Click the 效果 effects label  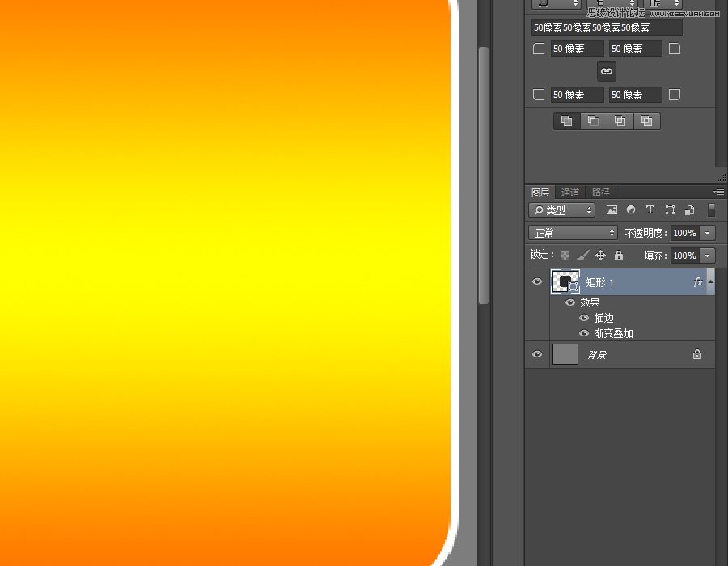coord(590,302)
